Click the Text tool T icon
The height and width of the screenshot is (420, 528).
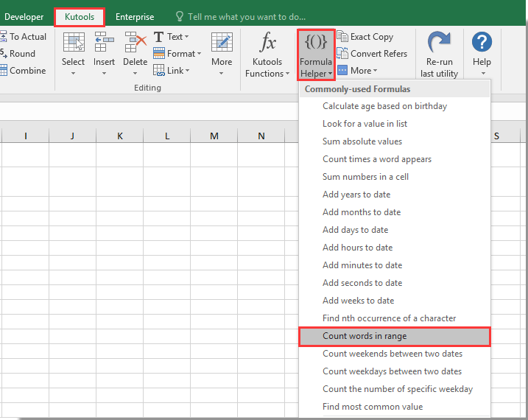[x=158, y=37]
